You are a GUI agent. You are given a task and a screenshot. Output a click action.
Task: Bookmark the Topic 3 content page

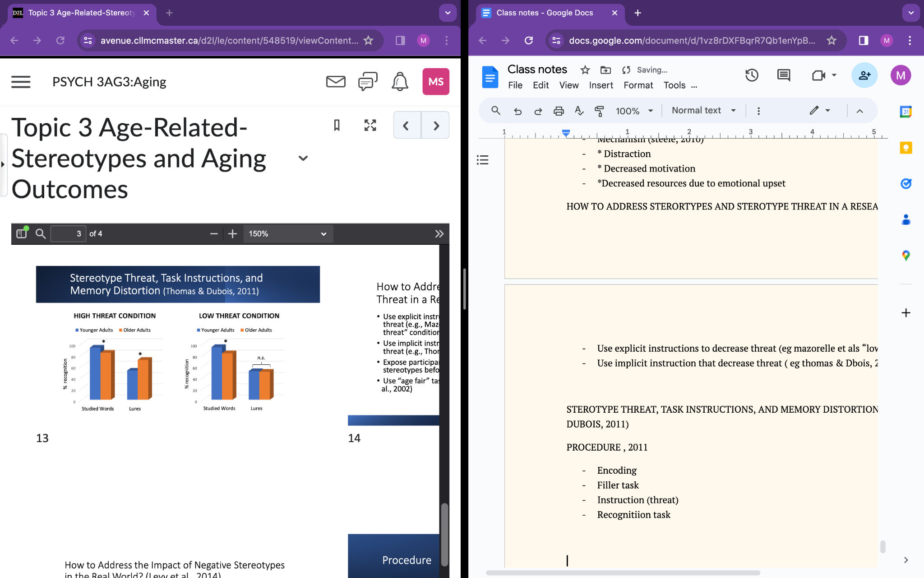[x=337, y=125]
